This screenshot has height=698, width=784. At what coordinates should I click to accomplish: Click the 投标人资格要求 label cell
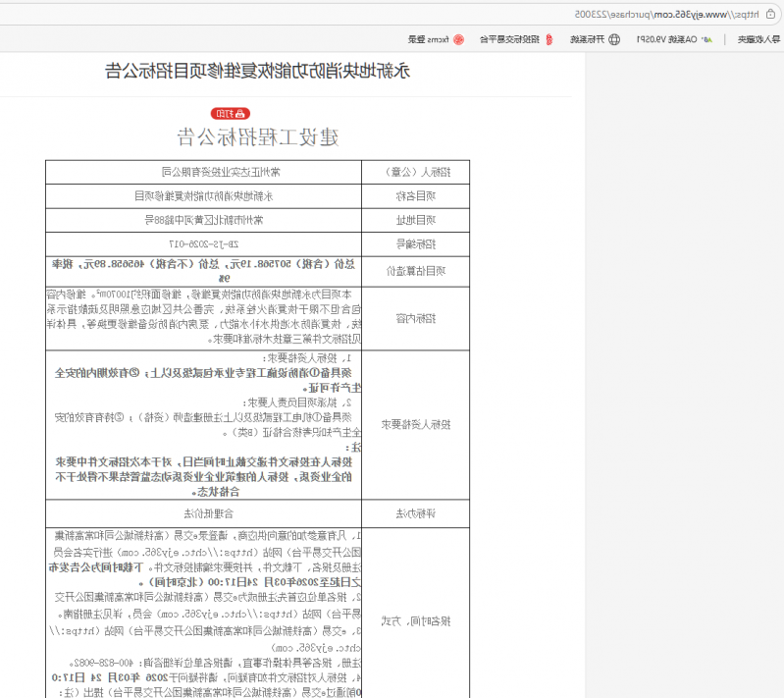pyautogui.click(x=415, y=424)
